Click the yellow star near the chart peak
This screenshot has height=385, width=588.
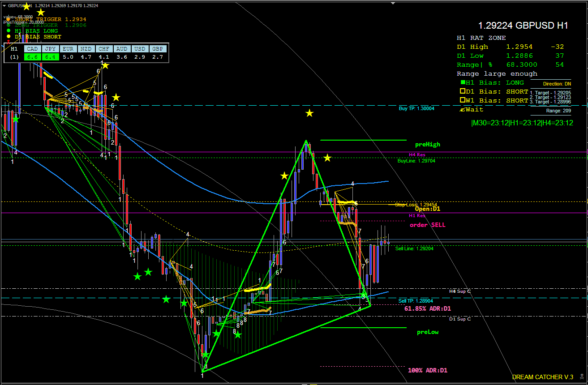coord(327,158)
